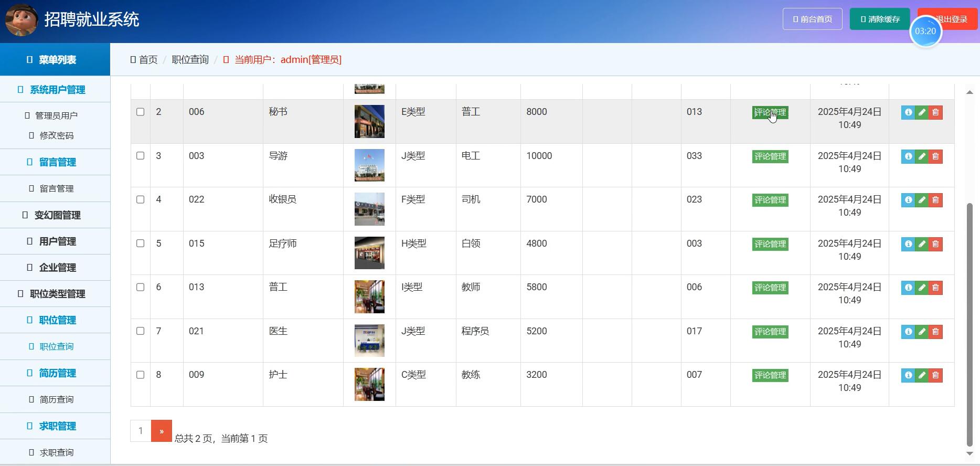This screenshot has height=466, width=980.
Task: Delete the row numbered 6
Action: click(935, 288)
